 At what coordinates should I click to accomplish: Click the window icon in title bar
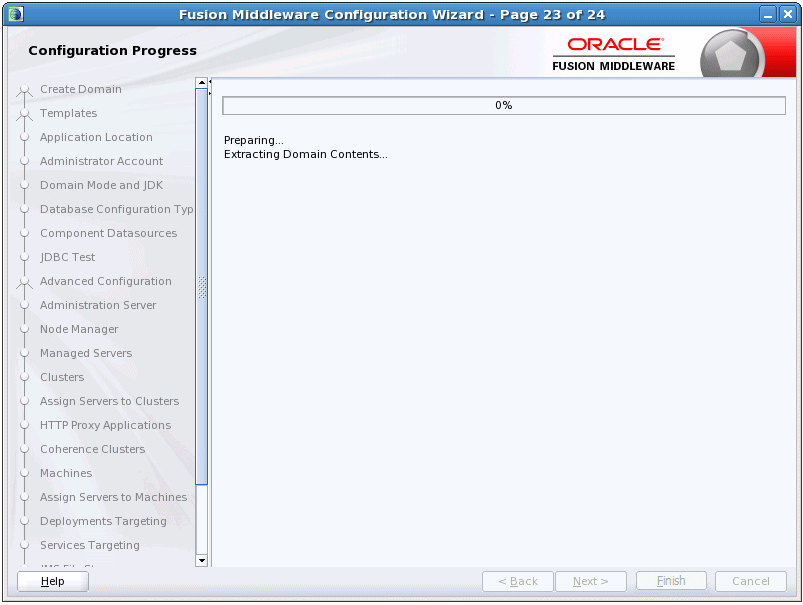coord(16,14)
